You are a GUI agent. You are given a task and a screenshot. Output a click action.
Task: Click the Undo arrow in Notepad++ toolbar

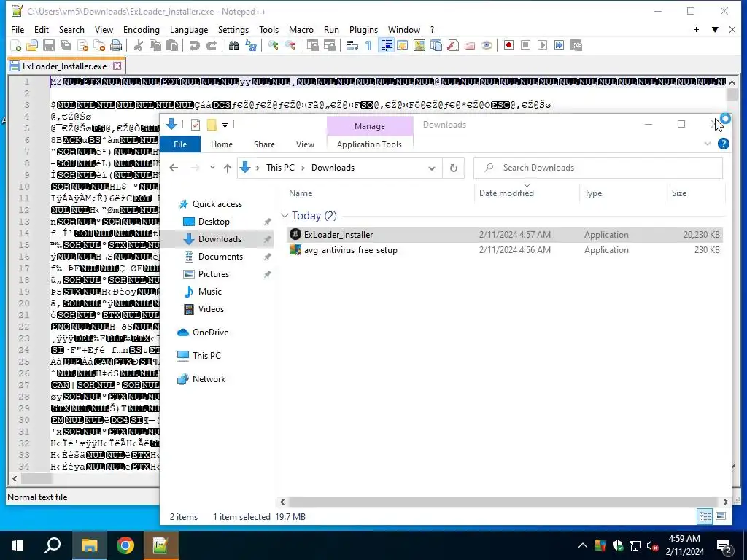(x=194, y=46)
